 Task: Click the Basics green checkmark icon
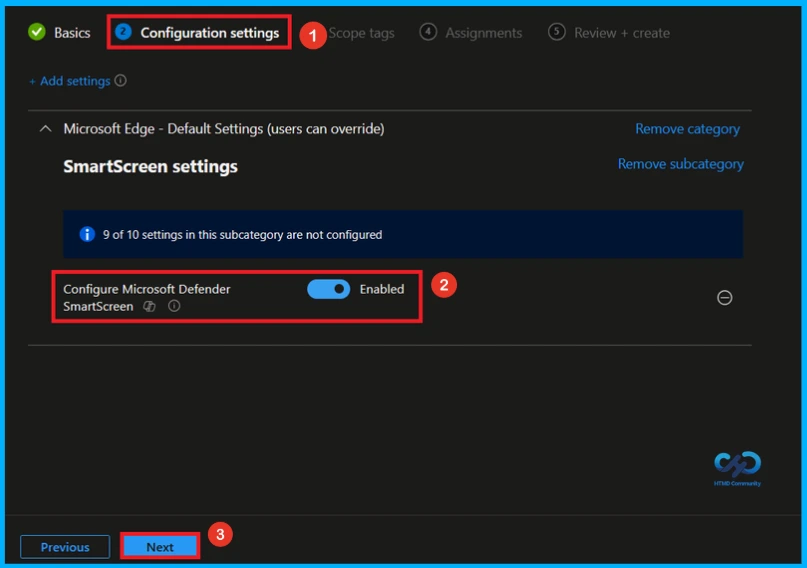click(37, 32)
